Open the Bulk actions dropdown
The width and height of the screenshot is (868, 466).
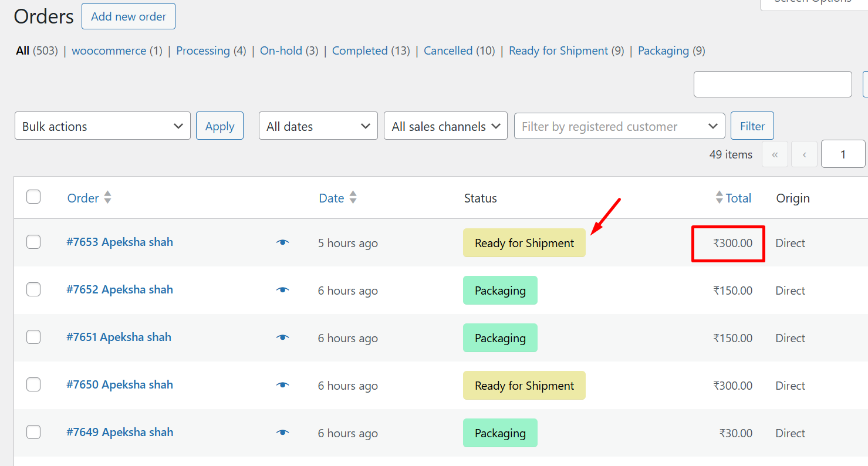[x=102, y=126]
